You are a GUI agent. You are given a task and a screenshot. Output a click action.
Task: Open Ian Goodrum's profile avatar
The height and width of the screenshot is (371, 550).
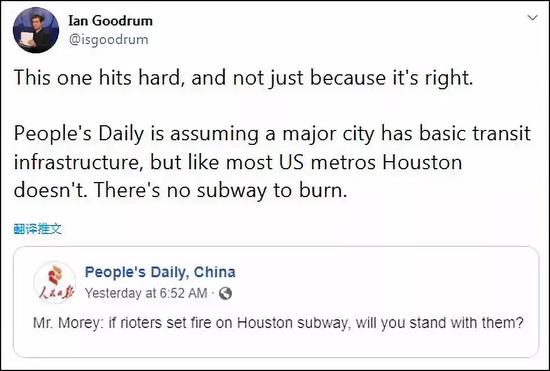(x=36, y=30)
